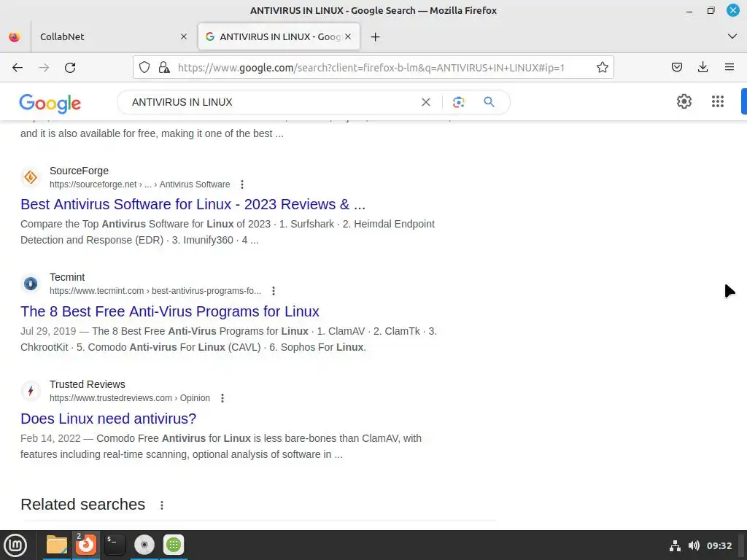The width and height of the screenshot is (747, 560).
Task: Open more options for SourceForge result
Action: tap(242, 184)
